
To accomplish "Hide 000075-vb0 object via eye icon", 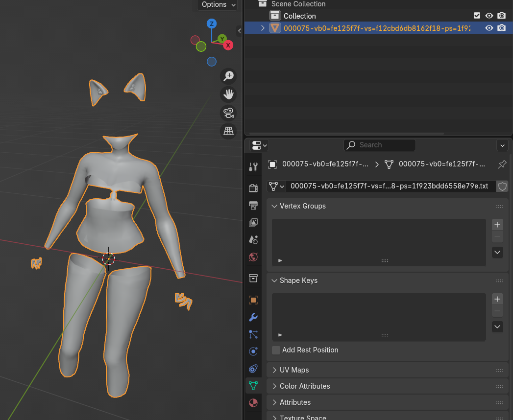I will (489, 28).
